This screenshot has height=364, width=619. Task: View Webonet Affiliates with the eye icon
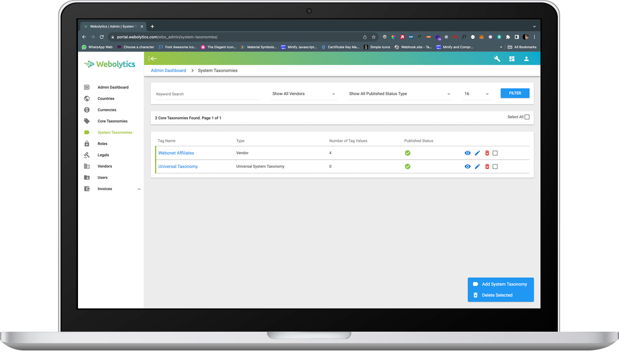[x=468, y=153]
